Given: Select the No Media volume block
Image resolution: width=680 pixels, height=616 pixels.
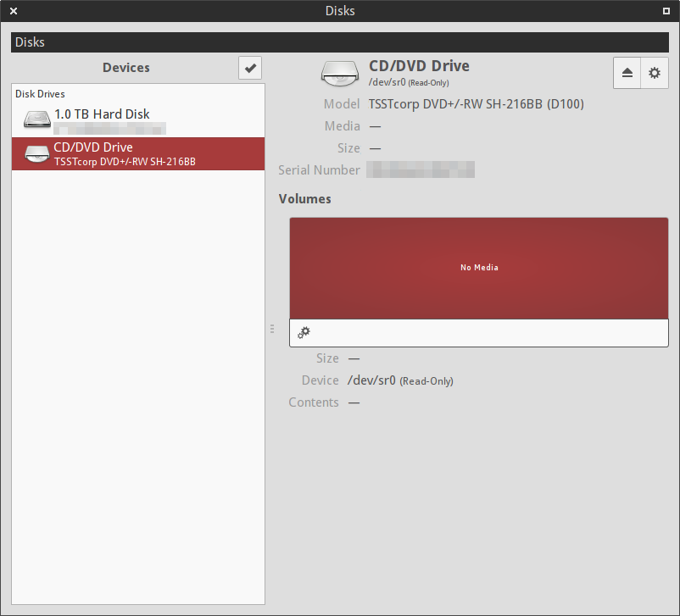Looking at the screenshot, I should click(479, 268).
